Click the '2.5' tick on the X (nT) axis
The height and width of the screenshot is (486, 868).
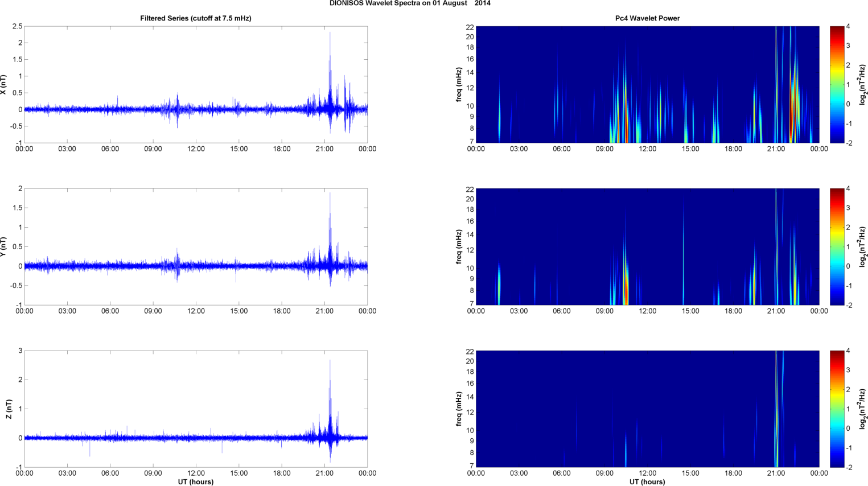pyautogui.click(x=17, y=26)
